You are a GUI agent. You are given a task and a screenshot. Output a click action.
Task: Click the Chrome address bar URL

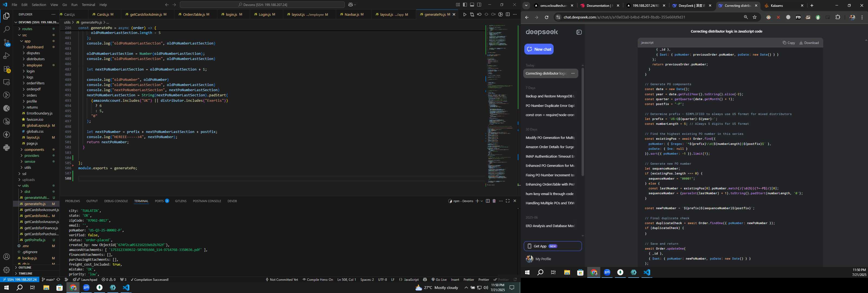click(624, 17)
